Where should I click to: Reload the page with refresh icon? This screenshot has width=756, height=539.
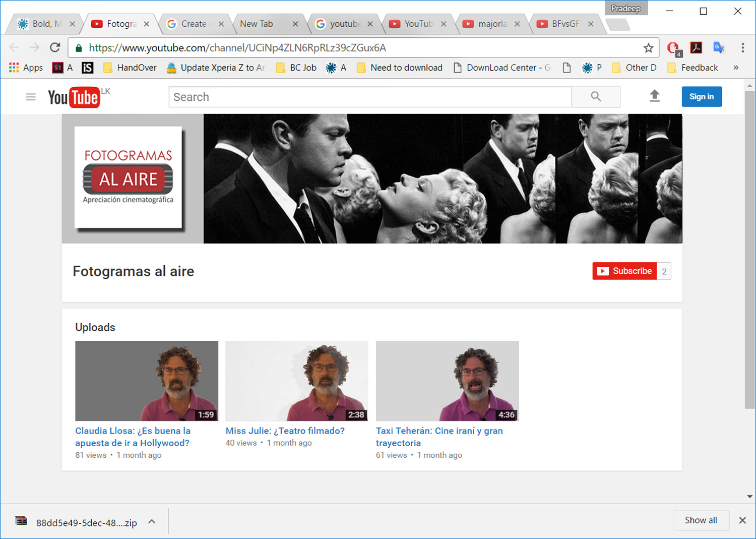[55, 48]
